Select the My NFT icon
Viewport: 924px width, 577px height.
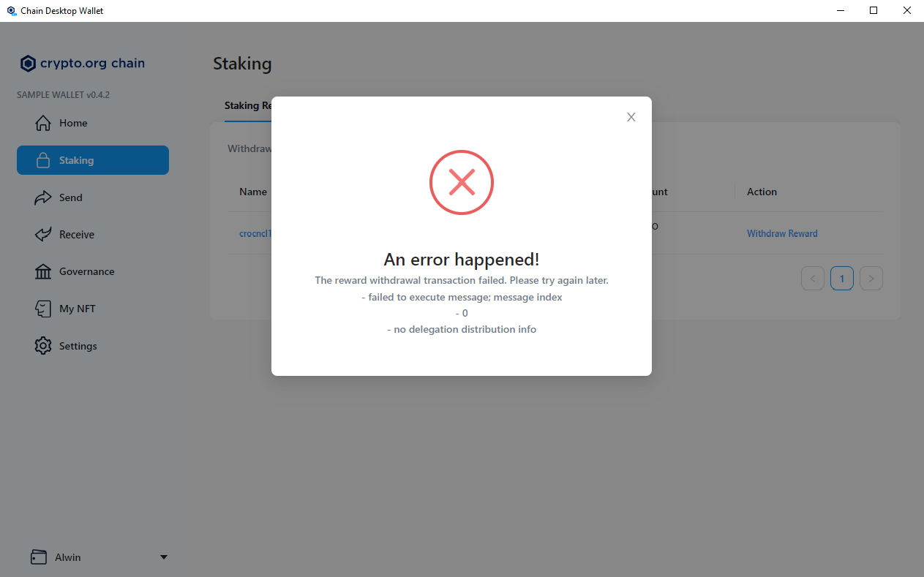(43, 308)
